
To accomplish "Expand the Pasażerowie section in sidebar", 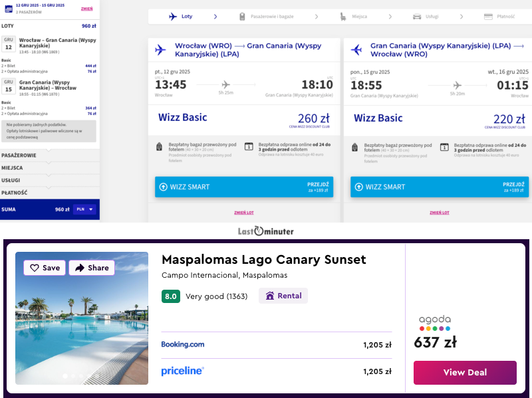I will pyautogui.click(x=49, y=155).
